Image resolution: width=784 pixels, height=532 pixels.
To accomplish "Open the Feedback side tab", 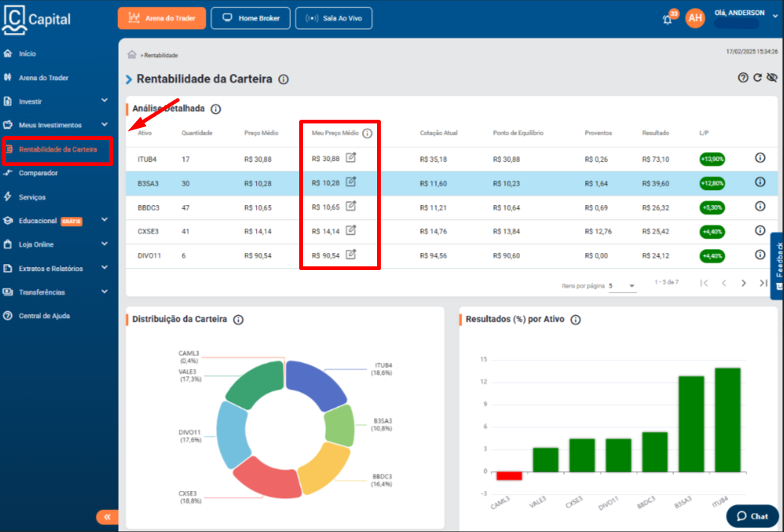I will tap(778, 266).
